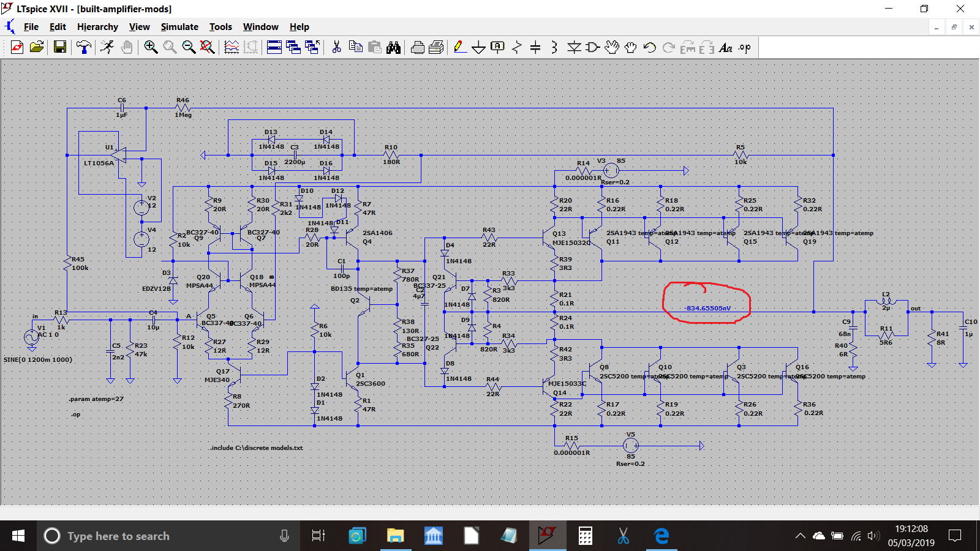Click the 'EDZV12B' zener diode label

coord(156,289)
